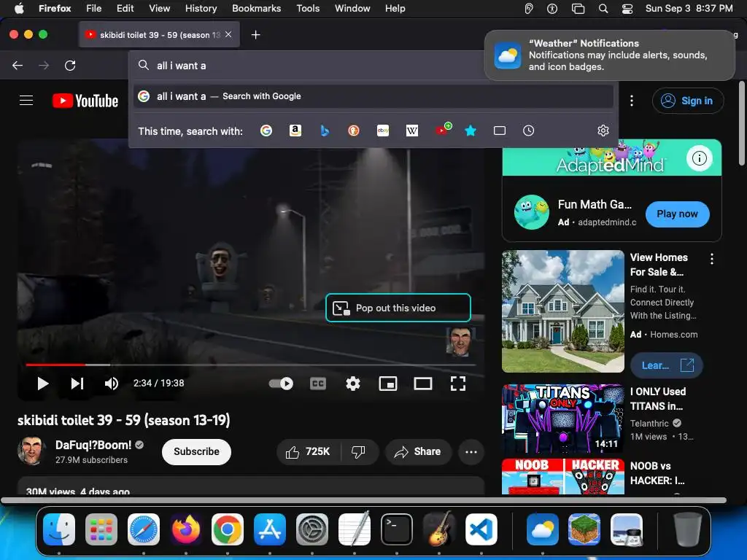
Task: Search history clock icon
Action: coord(528,131)
